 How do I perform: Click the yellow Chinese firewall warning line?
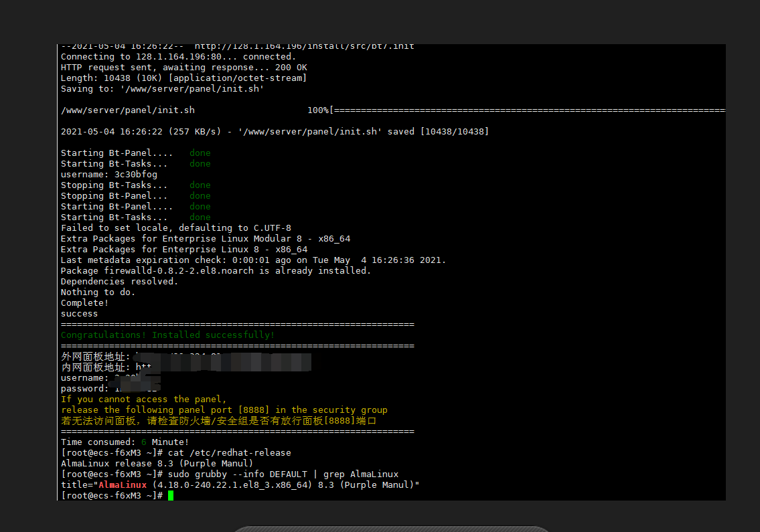[x=218, y=420]
